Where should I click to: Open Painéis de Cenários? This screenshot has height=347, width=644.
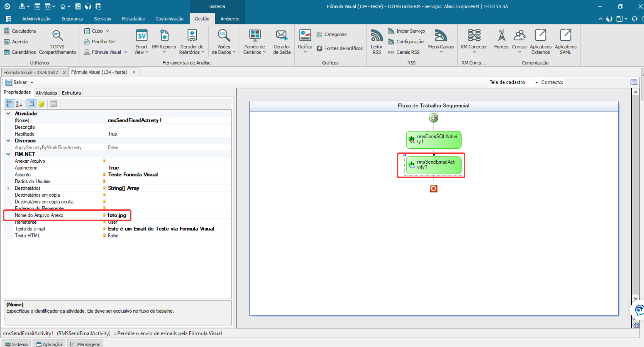(254, 42)
